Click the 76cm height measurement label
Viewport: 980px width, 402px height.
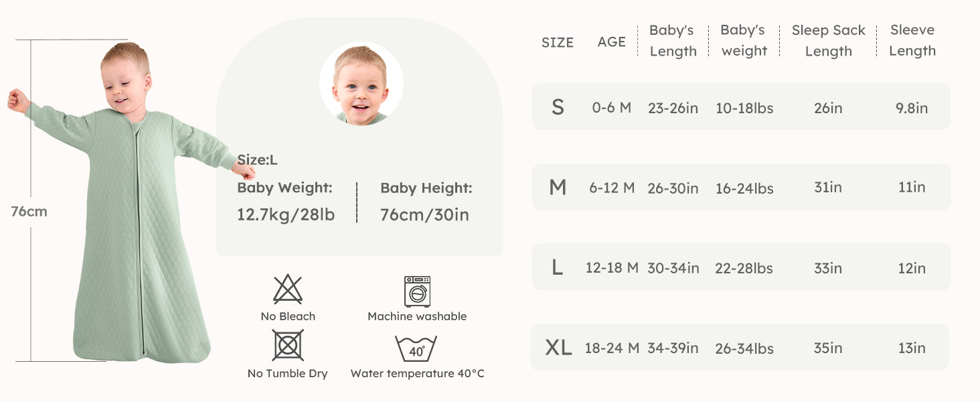29,212
